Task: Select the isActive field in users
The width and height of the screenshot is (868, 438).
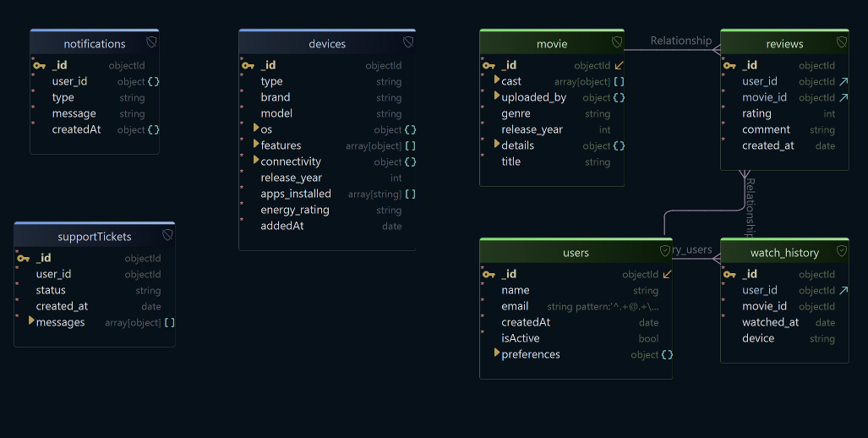Action: (576, 338)
